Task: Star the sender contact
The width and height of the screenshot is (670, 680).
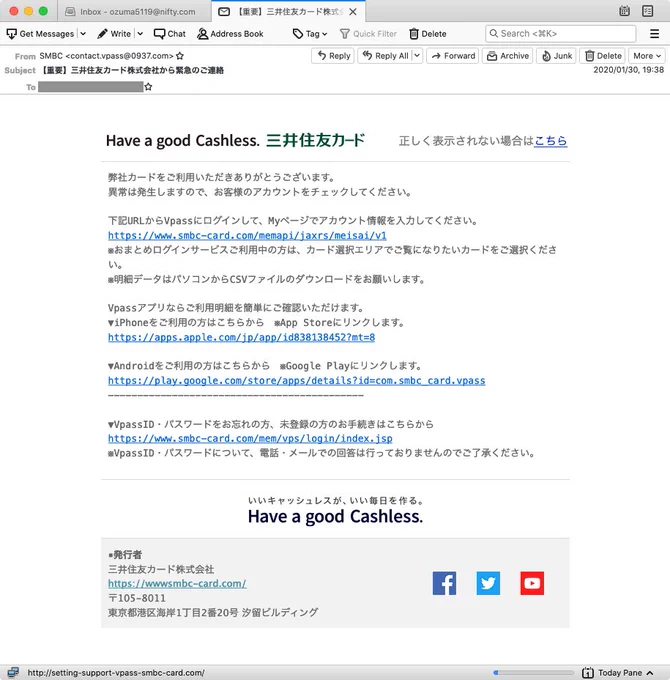Action: (x=180, y=56)
